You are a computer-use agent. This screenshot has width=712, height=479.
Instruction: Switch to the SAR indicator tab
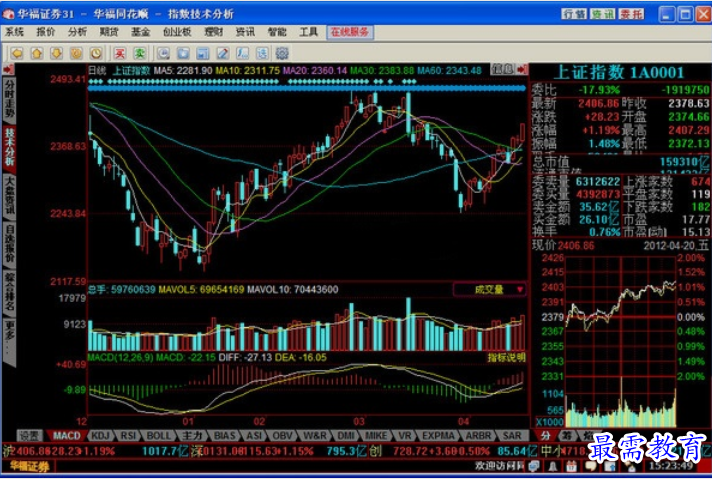[x=512, y=435]
